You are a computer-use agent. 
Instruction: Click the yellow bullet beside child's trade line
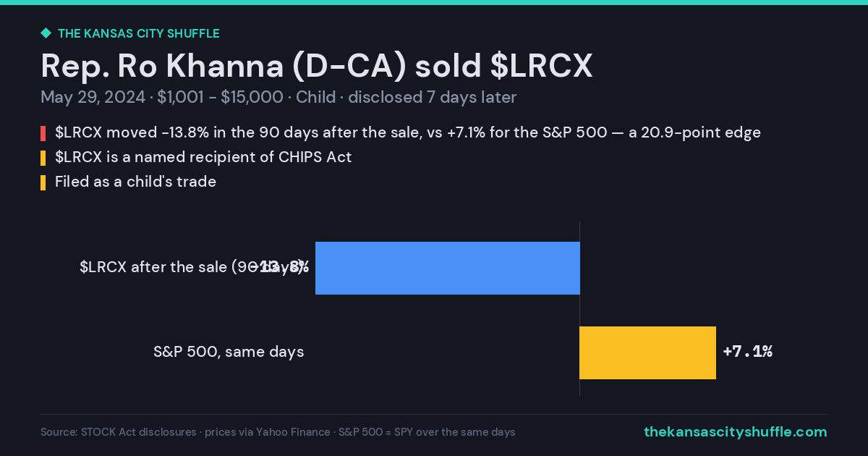click(x=43, y=182)
